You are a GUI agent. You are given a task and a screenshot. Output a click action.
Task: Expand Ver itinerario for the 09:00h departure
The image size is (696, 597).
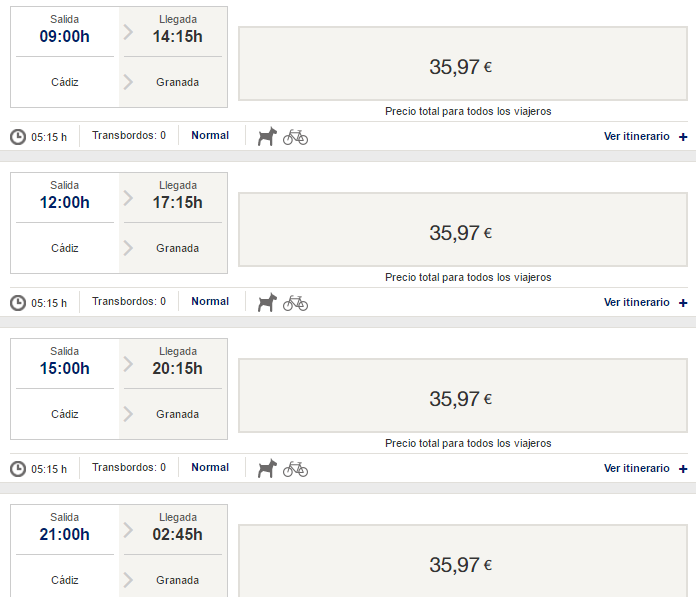point(645,136)
